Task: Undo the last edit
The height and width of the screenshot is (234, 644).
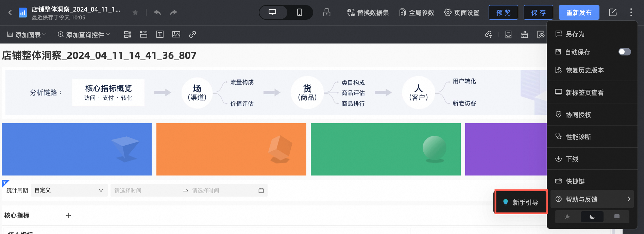Action: (157, 13)
